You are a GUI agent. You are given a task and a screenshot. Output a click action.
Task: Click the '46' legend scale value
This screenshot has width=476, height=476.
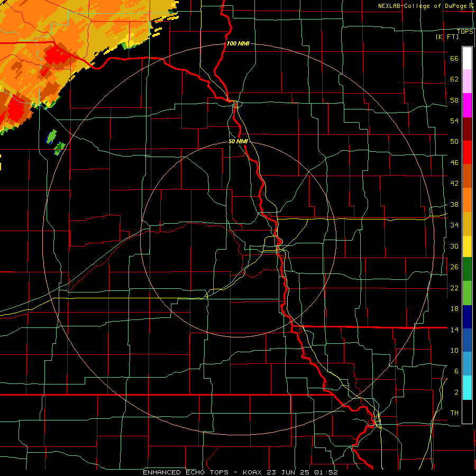point(454,163)
